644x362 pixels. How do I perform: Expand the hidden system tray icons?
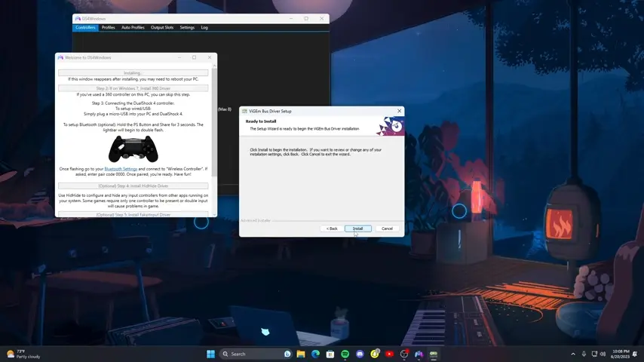coord(573,354)
